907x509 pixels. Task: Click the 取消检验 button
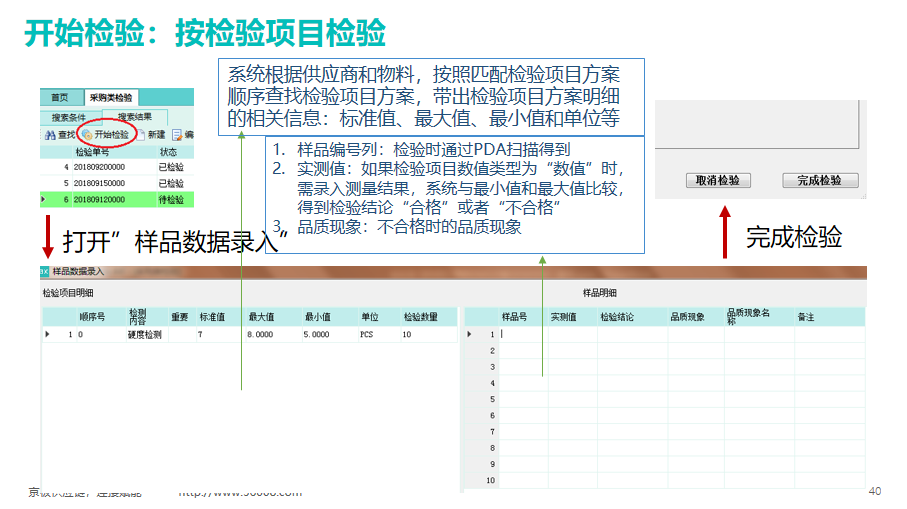[718, 180]
